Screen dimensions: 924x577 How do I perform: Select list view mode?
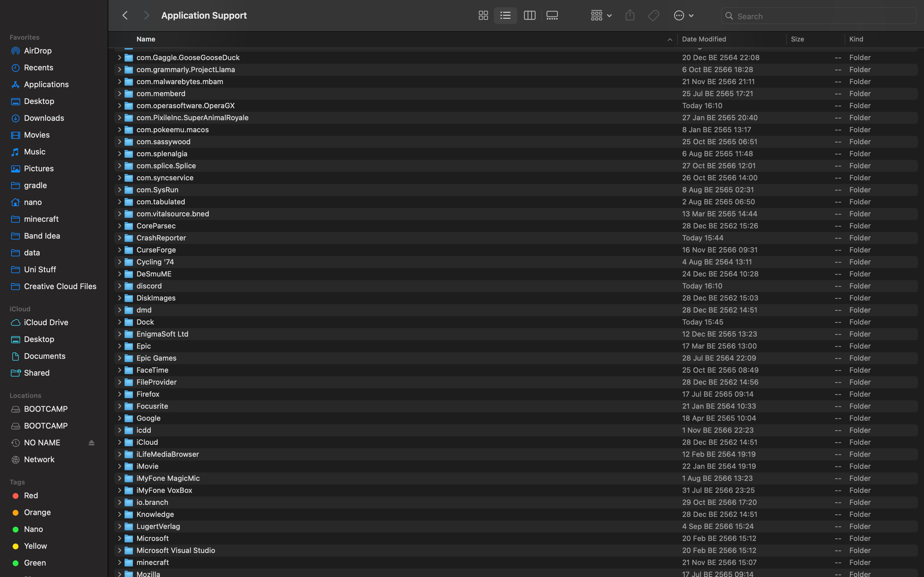(x=506, y=16)
